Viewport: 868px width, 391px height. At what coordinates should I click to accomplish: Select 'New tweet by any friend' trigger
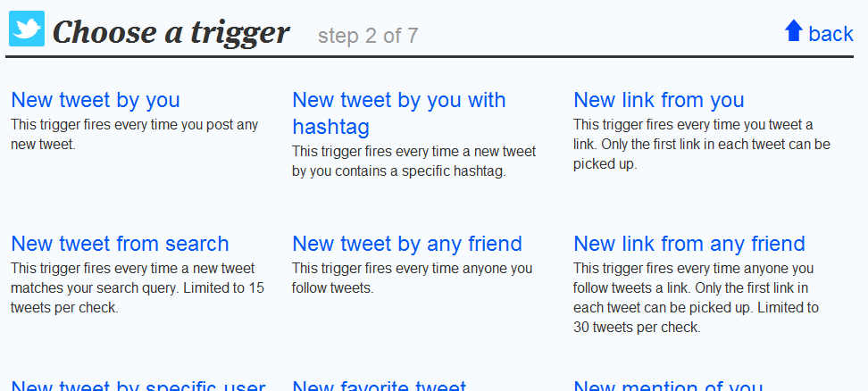point(407,244)
